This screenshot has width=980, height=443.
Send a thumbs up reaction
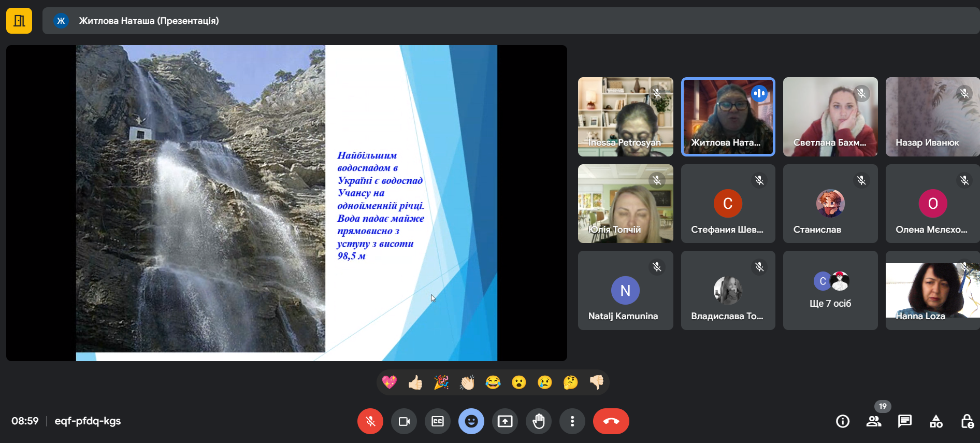pos(415,382)
